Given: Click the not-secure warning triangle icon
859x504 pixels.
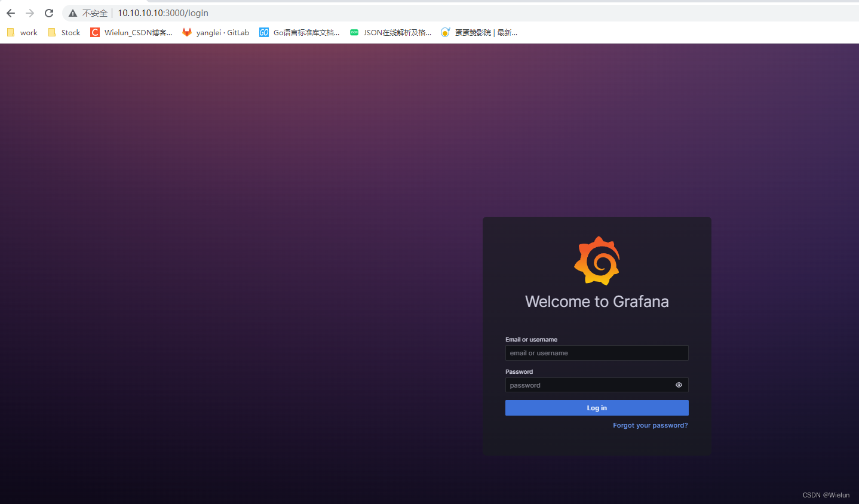Looking at the screenshot, I should [73, 13].
